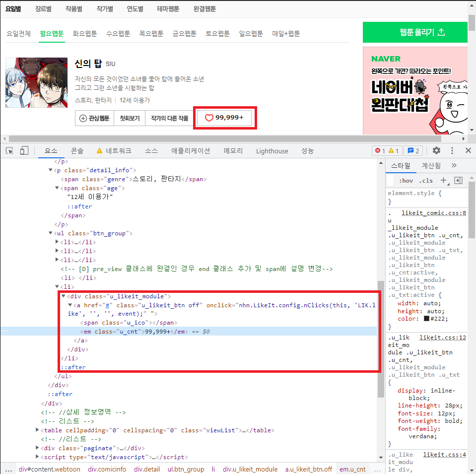
Task: Select the inspect element picker icon
Action: point(9,150)
